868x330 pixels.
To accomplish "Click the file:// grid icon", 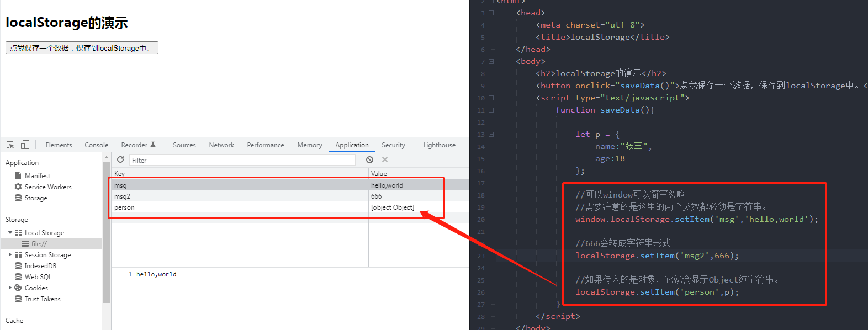I will point(25,243).
